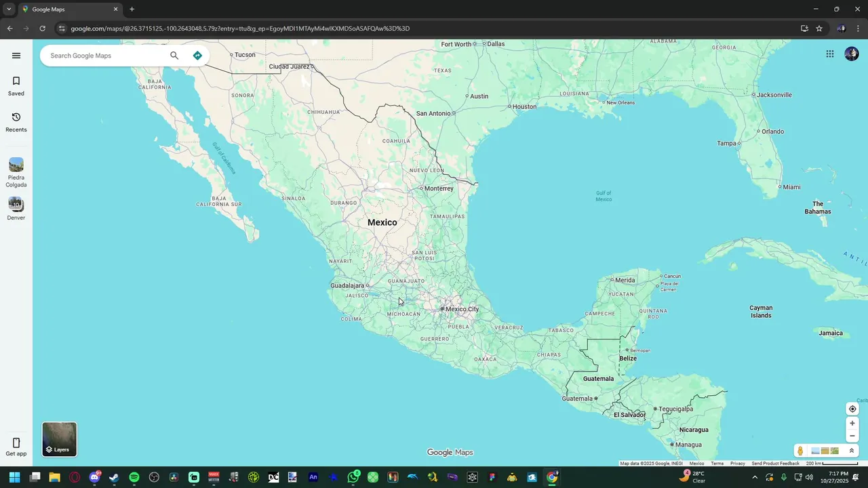This screenshot has height=488, width=868.
Task: Show hidden system tray icons
Action: coord(755,477)
